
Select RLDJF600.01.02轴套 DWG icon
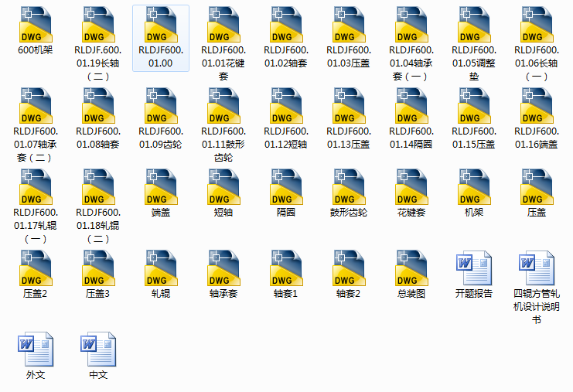coord(286,25)
